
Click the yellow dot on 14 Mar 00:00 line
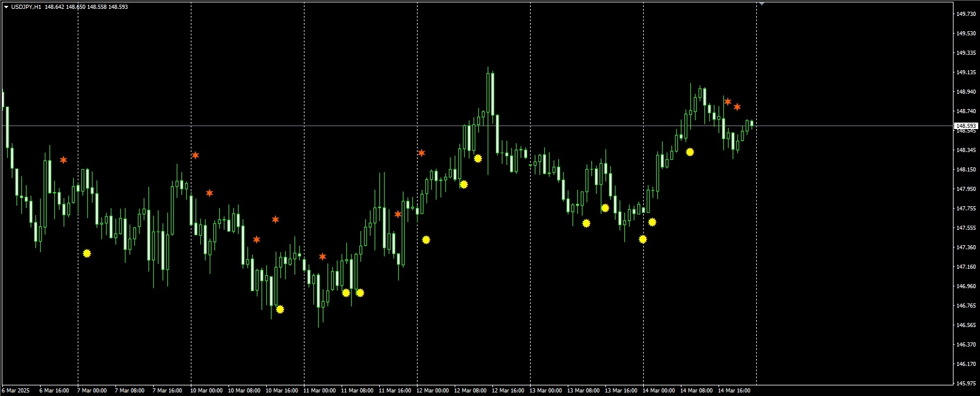(x=643, y=239)
